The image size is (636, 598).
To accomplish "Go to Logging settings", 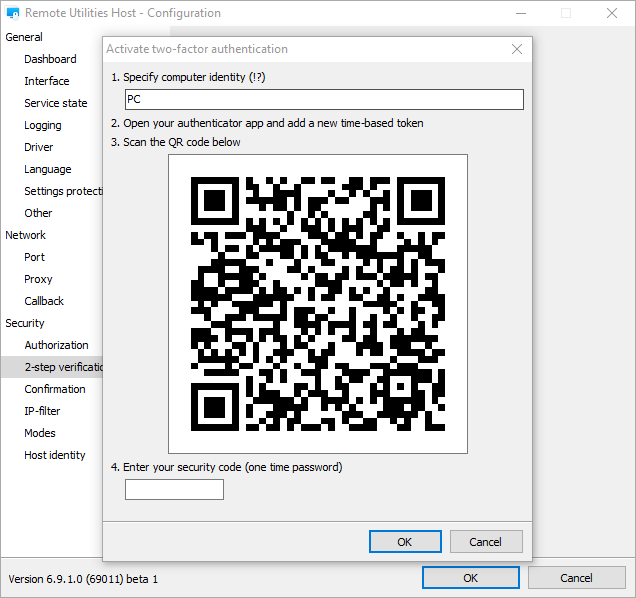I will pos(43,125).
